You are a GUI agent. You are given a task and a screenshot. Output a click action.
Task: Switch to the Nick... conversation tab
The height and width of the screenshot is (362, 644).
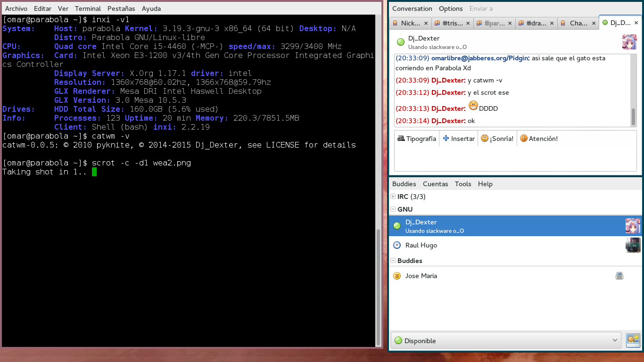tap(410, 23)
